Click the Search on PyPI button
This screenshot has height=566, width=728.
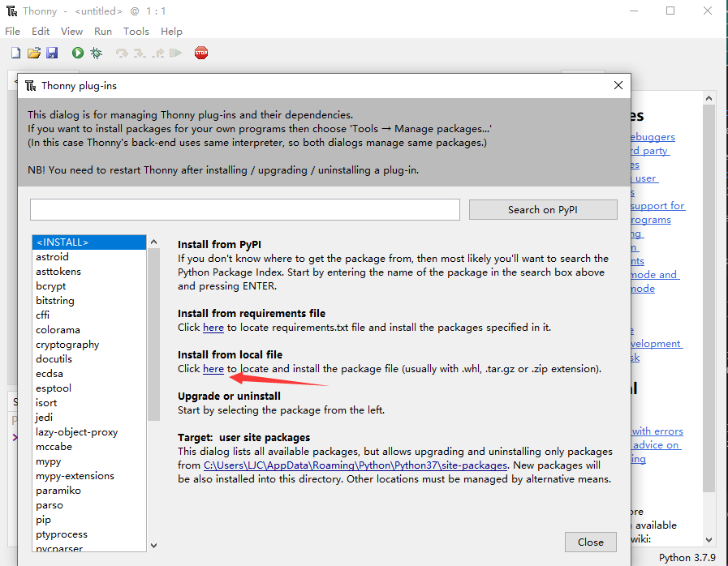[543, 210]
